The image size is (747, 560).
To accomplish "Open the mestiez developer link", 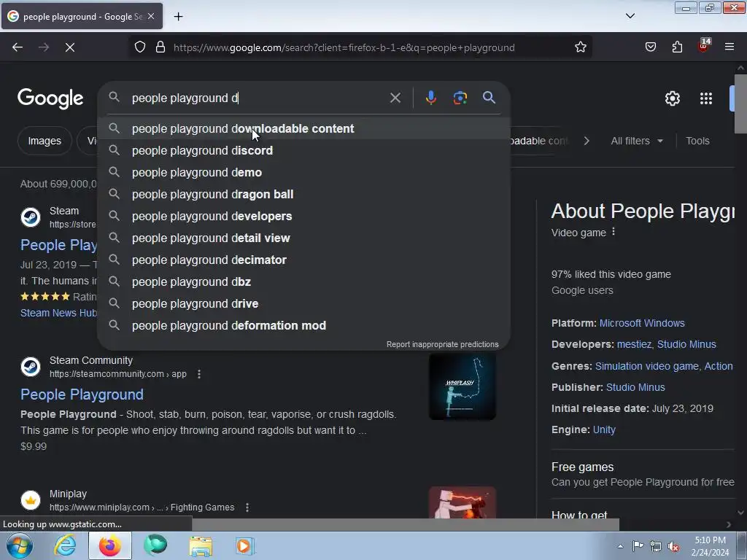I will pyautogui.click(x=634, y=344).
